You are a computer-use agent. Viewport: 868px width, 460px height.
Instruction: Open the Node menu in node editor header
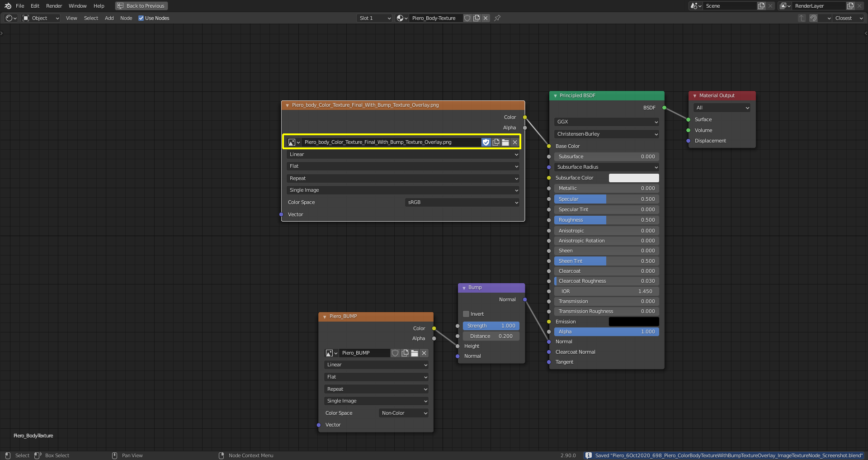tap(126, 18)
